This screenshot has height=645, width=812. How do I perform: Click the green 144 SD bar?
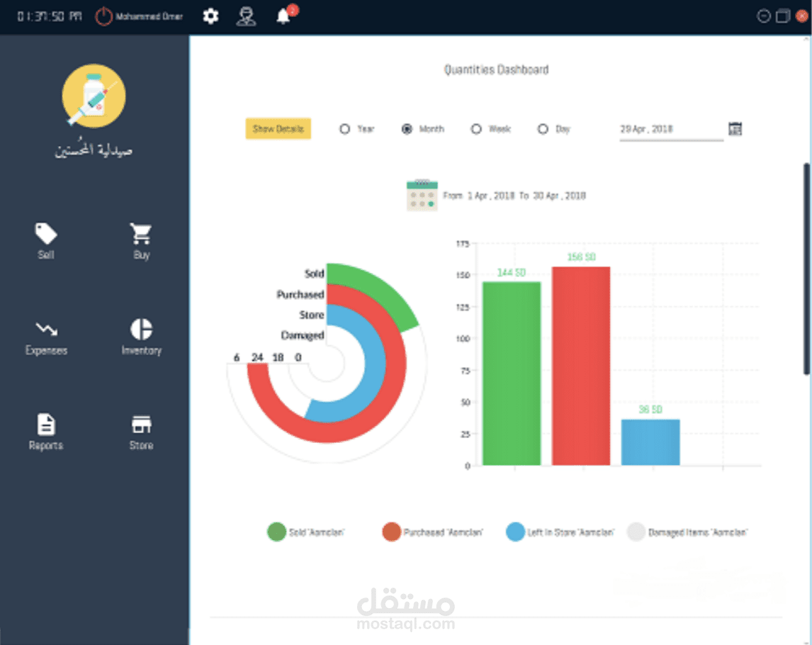pos(512,374)
